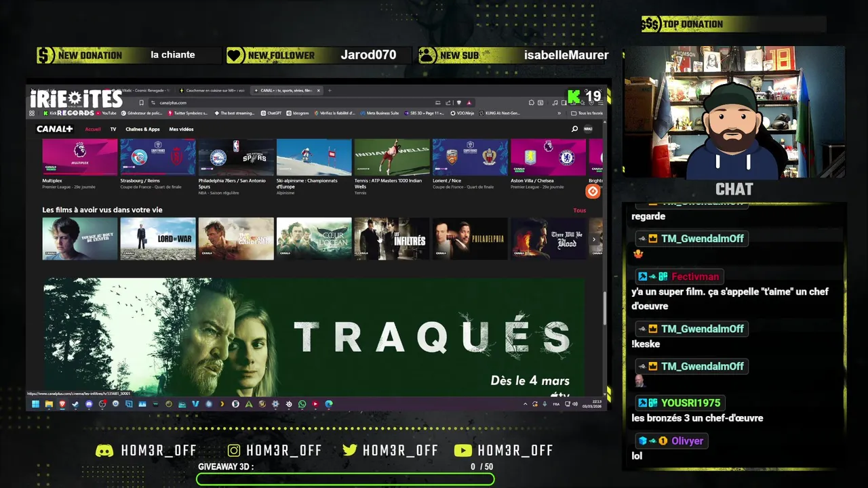Screen dimensions: 868x488
Task: Select the CANAL+ browser tab
Action: coord(286,90)
